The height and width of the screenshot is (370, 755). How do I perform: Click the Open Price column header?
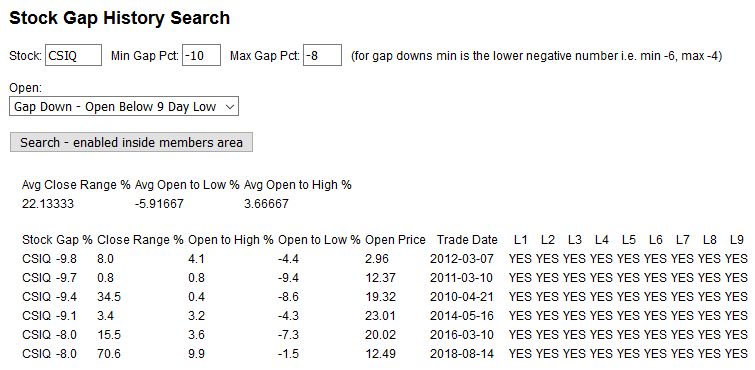pyautogui.click(x=395, y=239)
